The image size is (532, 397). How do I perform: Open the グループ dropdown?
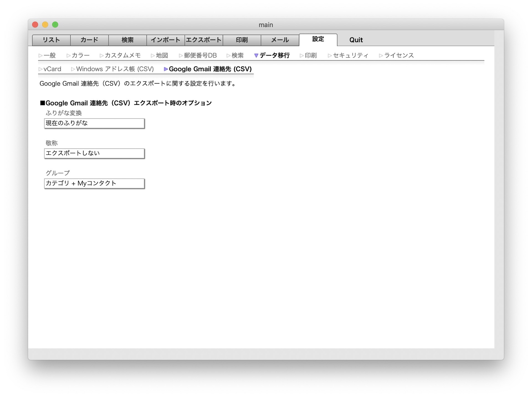pyautogui.click(x=94, y=183)
